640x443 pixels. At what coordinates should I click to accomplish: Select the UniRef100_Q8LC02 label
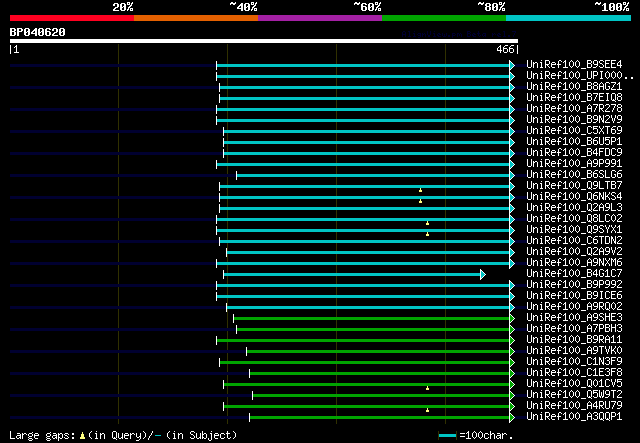point(574,219)
